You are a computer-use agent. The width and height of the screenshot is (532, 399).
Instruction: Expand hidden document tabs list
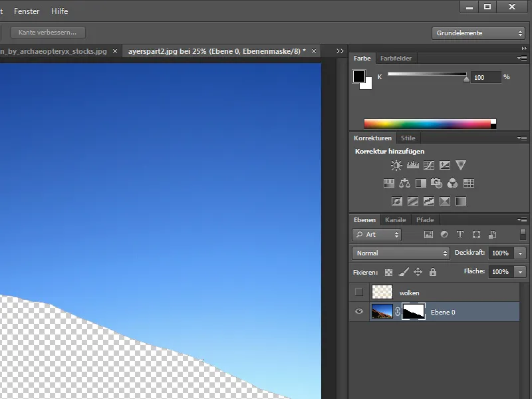point(340,51)
